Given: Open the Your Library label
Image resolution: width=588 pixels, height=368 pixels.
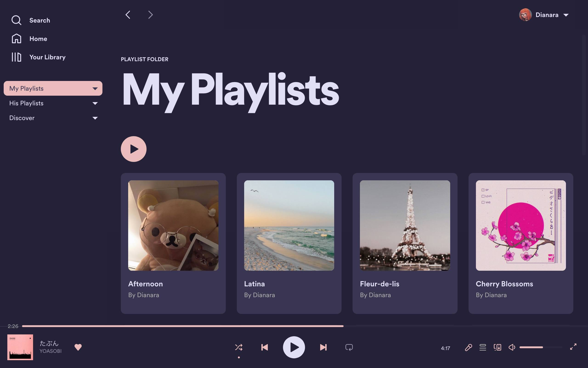Looking at the screenshot, I should (x=47, y=57).
